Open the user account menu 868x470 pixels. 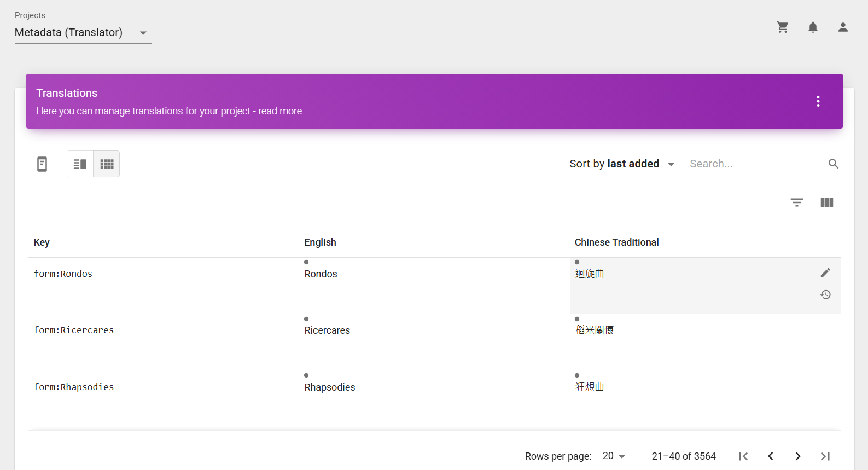pos(843,27)
